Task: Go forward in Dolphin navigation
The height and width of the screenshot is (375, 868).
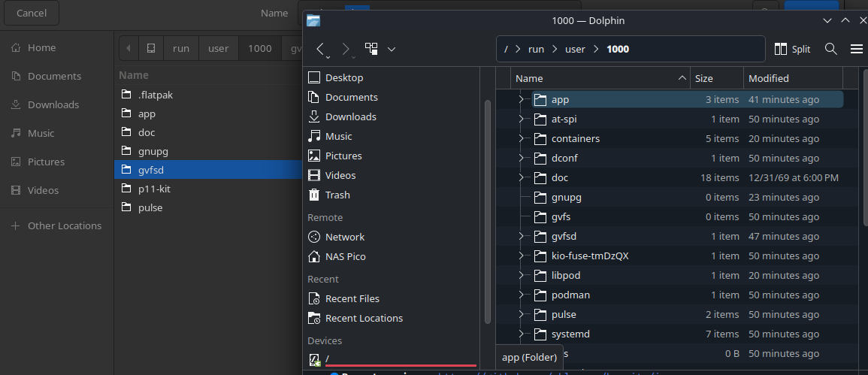Action: coord(347,50)
